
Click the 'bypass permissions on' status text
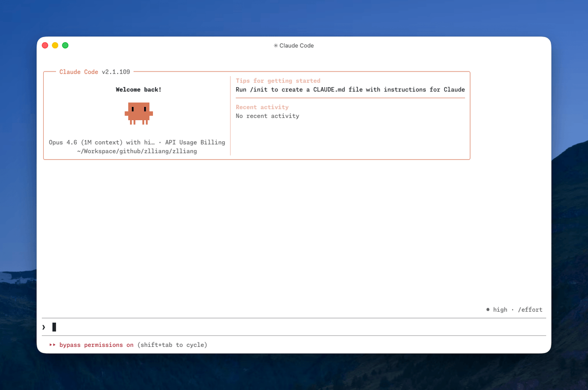(96, 345)
